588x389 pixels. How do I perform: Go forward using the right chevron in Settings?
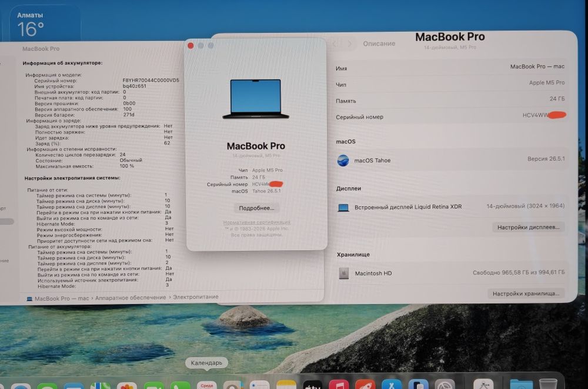[349, 44]
